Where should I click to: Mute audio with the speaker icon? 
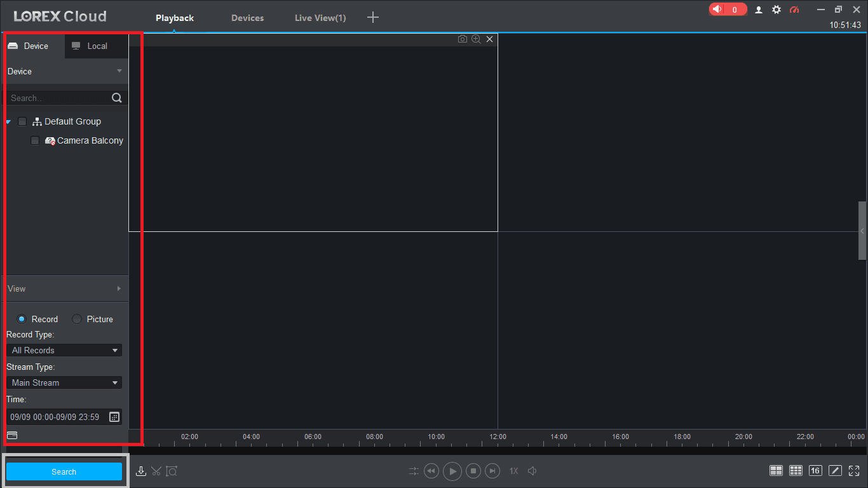[532, 471]
